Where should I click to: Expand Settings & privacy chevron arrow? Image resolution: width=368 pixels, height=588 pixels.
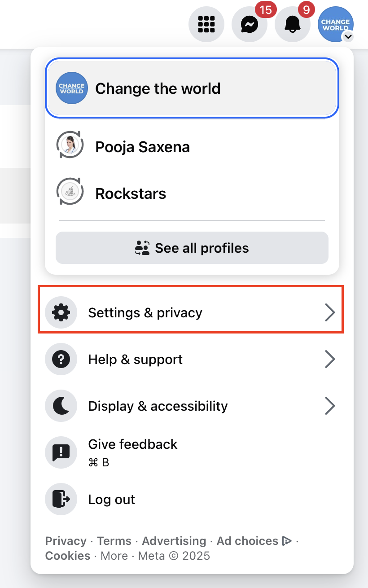tap(330, 312)
